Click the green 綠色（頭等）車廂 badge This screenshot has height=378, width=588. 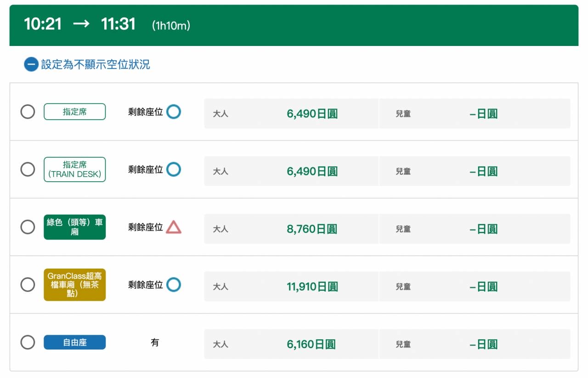point(75,227)
